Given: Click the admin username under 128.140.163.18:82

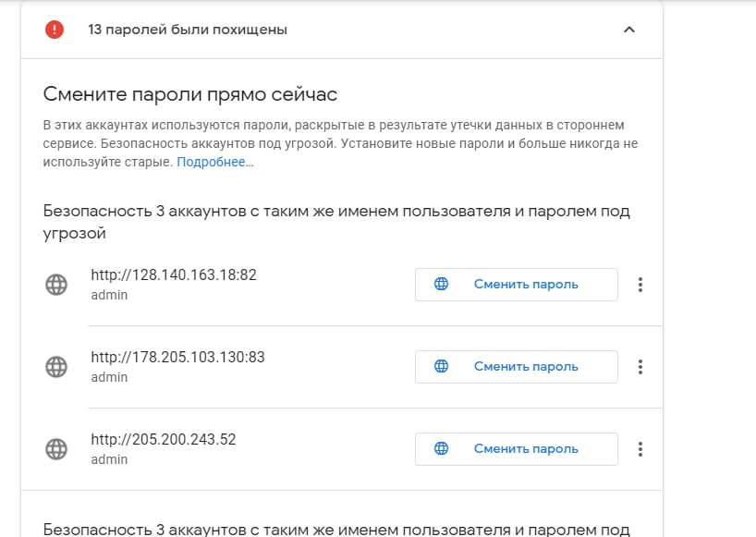Looking at the screenshot, I should coord(109,295).
